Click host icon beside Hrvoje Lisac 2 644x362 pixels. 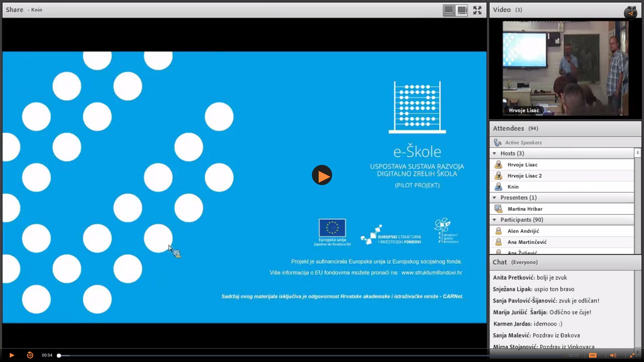(498, 176)
